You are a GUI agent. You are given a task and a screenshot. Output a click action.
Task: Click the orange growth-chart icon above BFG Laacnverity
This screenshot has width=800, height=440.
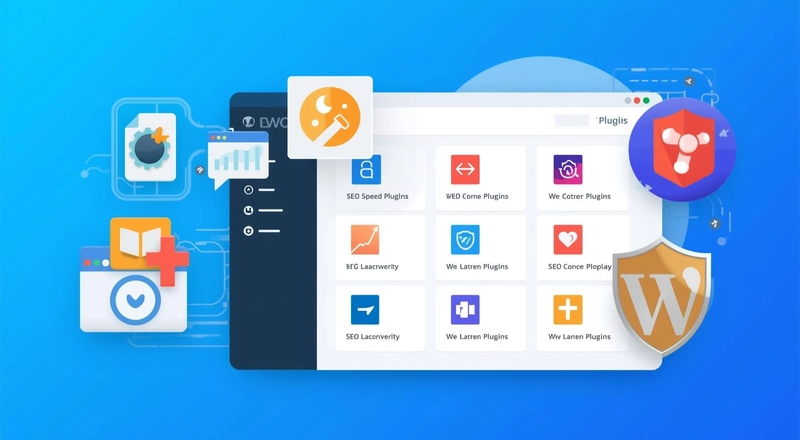(365, 239)
